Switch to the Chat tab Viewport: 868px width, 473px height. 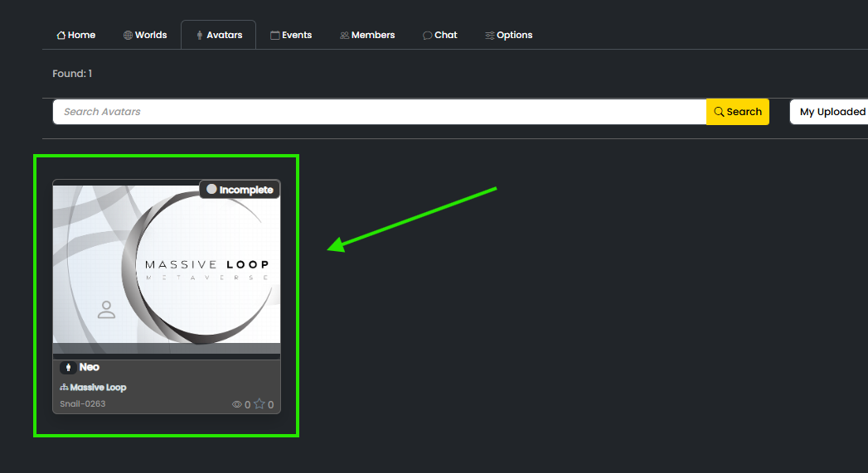[440, 35]
